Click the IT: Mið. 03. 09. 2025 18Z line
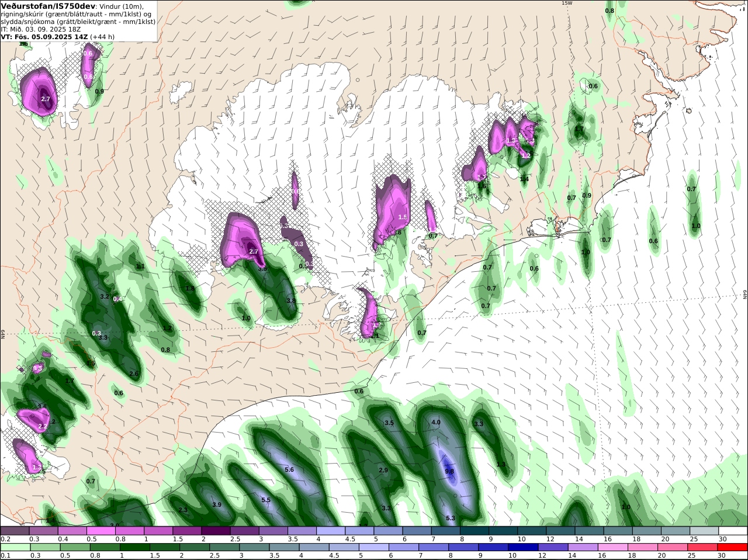The image size is (748, 560). (x=41, y=29)
